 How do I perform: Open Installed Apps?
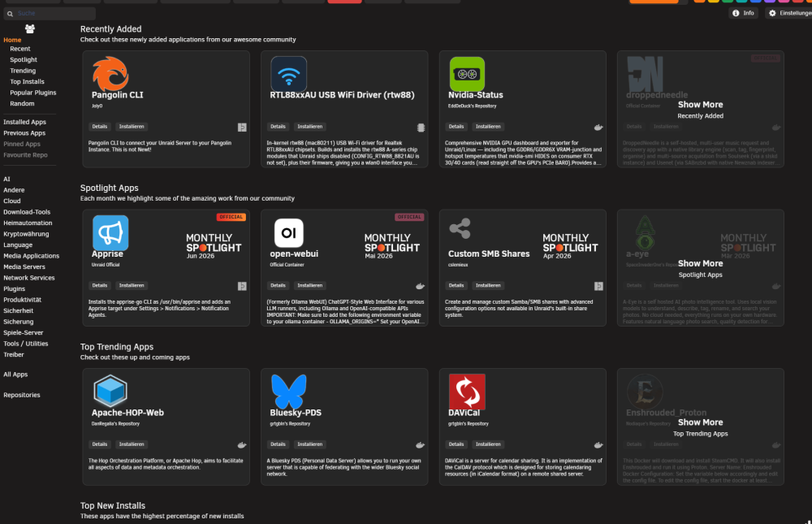tap(25, 122)
